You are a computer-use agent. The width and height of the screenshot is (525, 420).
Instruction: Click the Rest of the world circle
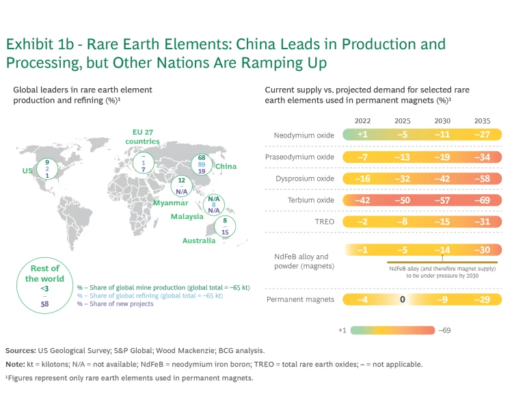tap(44, 283)
